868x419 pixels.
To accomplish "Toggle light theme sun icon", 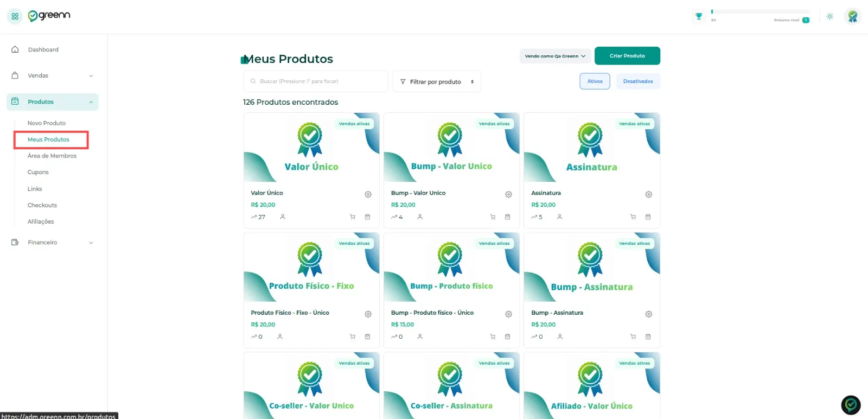I will click(829, 16).
